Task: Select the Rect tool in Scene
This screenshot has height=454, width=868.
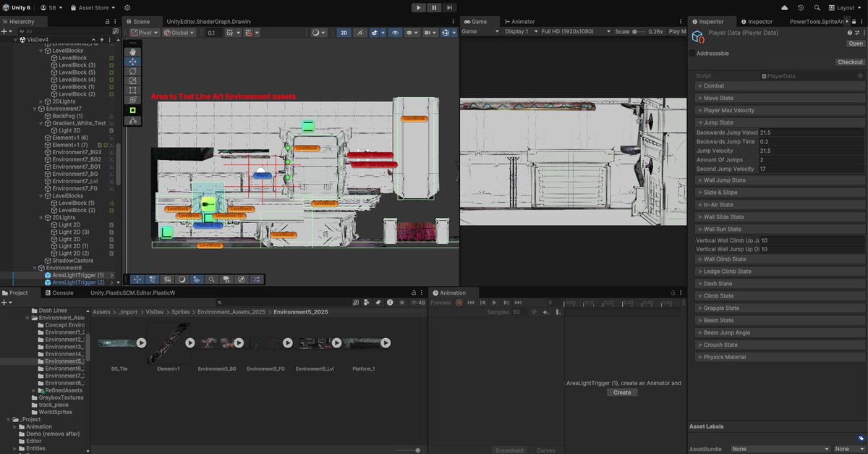Action: tap(132, 91)
